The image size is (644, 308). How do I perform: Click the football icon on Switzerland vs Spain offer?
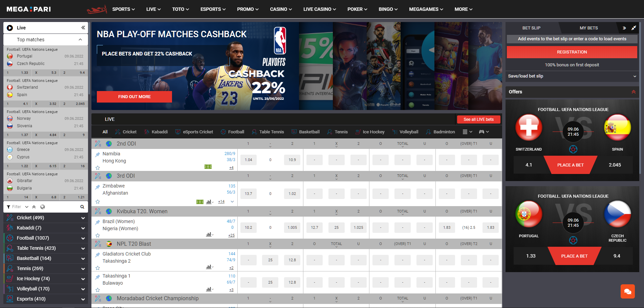(x=573, y=149)
